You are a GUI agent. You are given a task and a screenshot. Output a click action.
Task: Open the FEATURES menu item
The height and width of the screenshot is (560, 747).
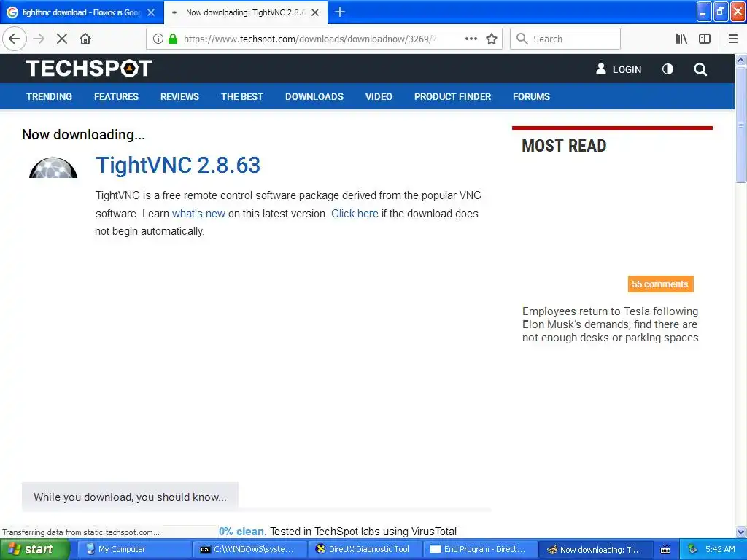(116, 97)
